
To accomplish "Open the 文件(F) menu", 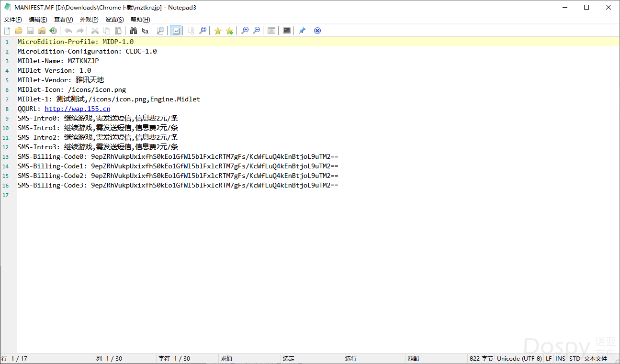I will tap(13, 20).
